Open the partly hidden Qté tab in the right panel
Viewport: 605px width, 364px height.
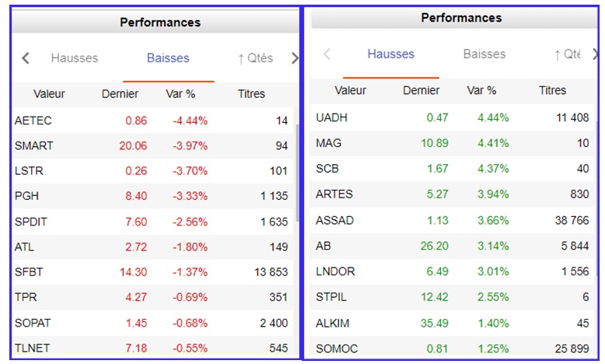pyautogui.click(x=567, y=54)
